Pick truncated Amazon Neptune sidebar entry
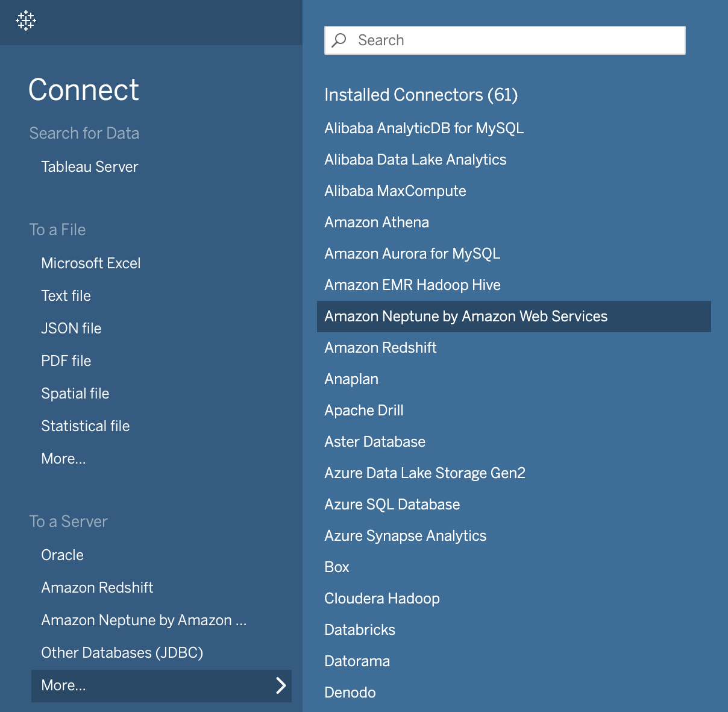This screenshot has width=728, height=712. click(144, 620)
